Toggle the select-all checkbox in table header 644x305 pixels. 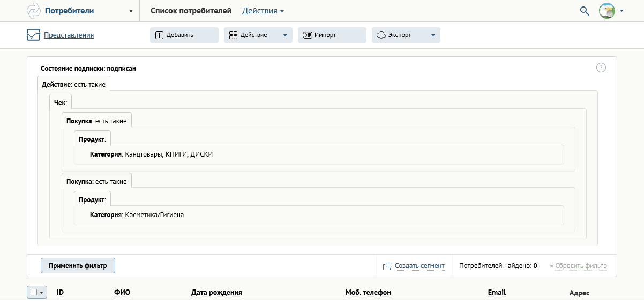(33, 292)
